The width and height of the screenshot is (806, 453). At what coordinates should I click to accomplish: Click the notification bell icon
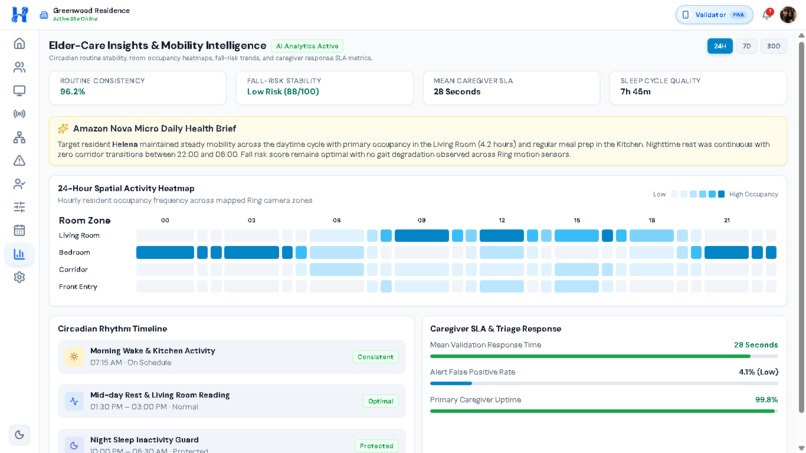click(767, 14)
